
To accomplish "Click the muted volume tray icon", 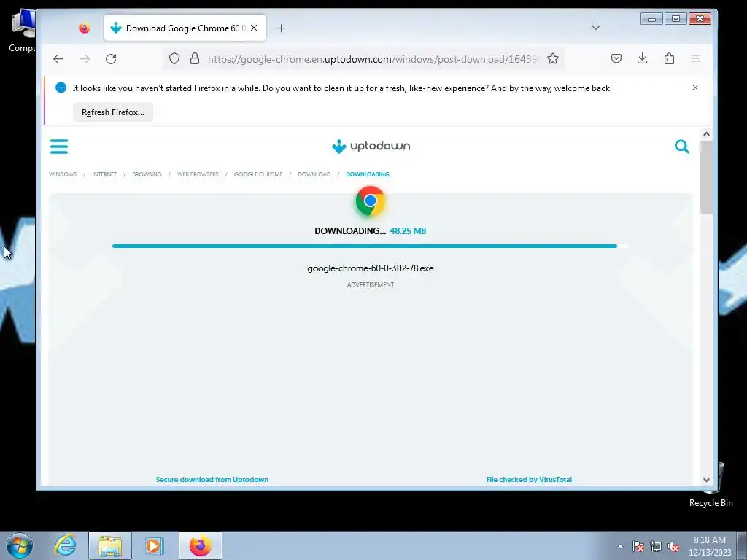I will point(673,546).
